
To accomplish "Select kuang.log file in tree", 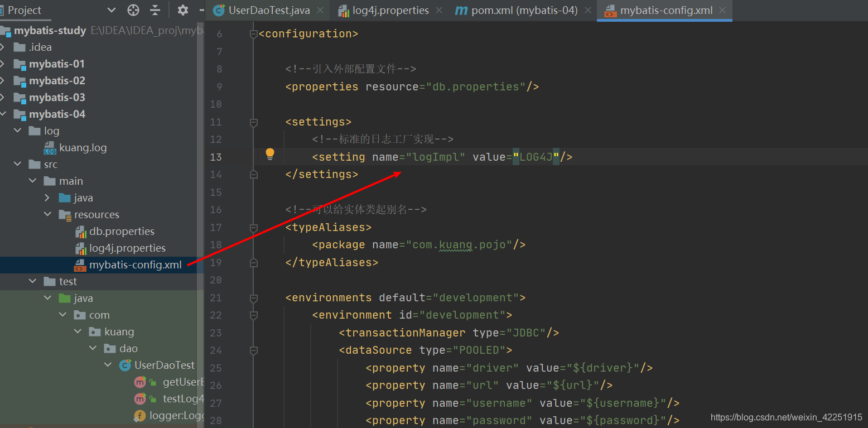I will click(x=83, y=148).
